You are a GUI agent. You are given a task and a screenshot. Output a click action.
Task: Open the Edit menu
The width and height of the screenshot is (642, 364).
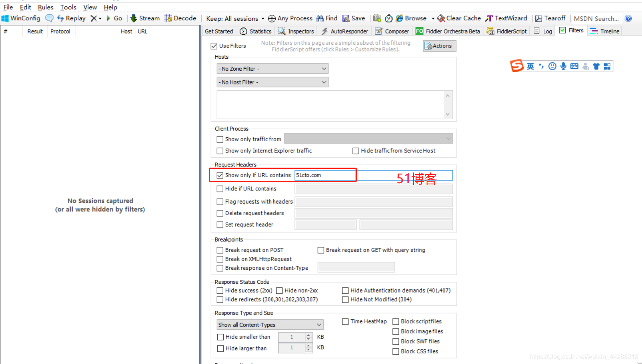click(26, 7)
